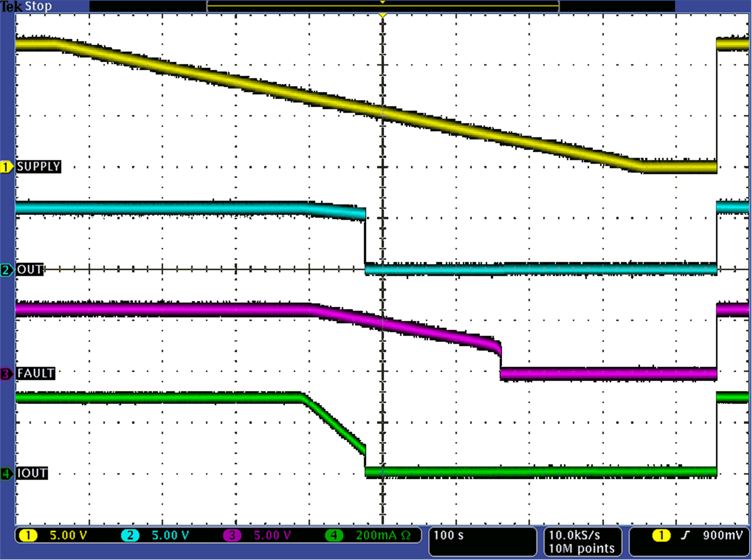Viewport: 752px width, 560px height.
Task: Click the Tek Stop status indicator
Action: pos(26,6)
